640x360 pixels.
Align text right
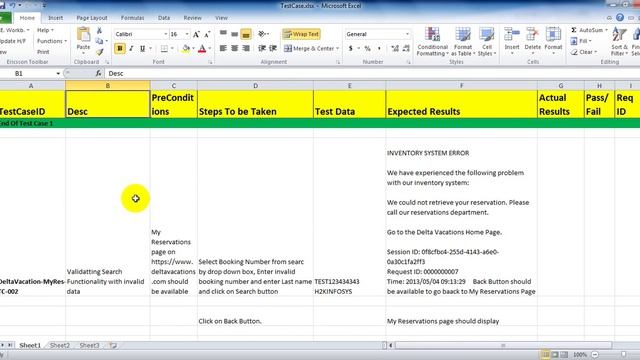[246, 49]
